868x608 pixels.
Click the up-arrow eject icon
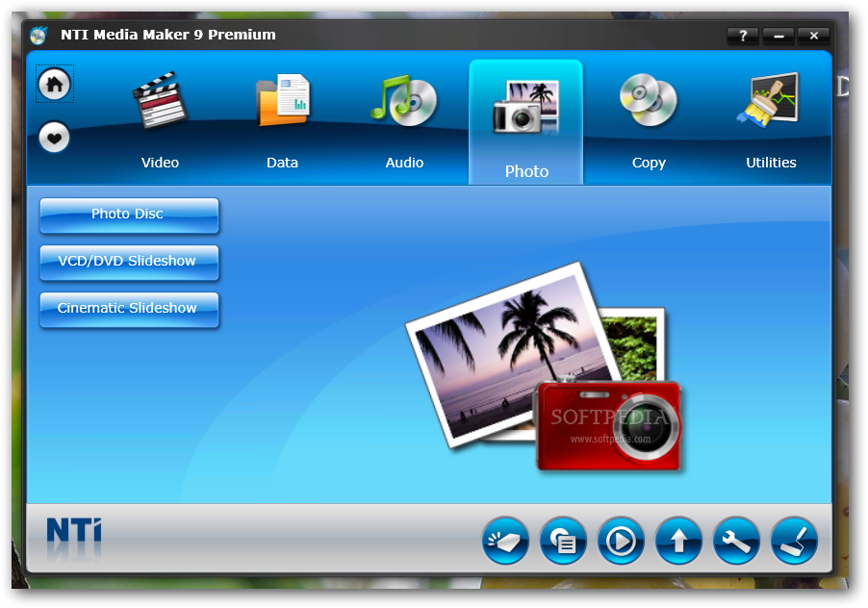pyautogui.click(x=678, y=541)
